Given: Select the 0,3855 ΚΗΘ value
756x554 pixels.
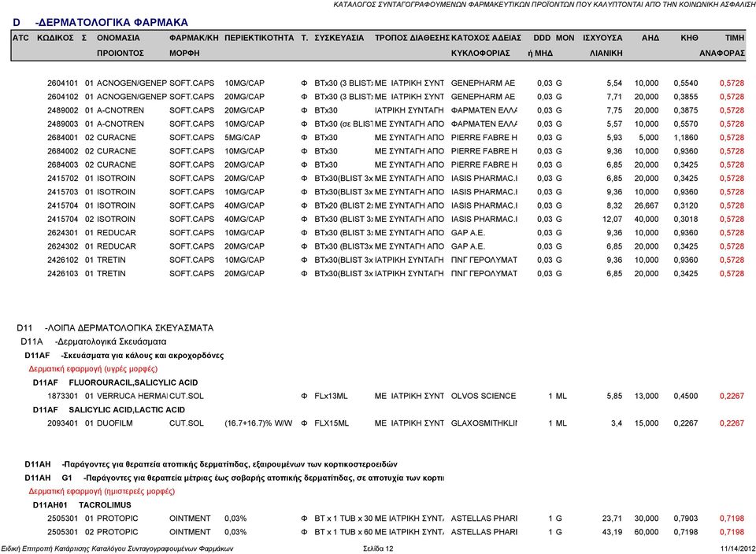Looking at the screenshot, I should tap(686, 96).
